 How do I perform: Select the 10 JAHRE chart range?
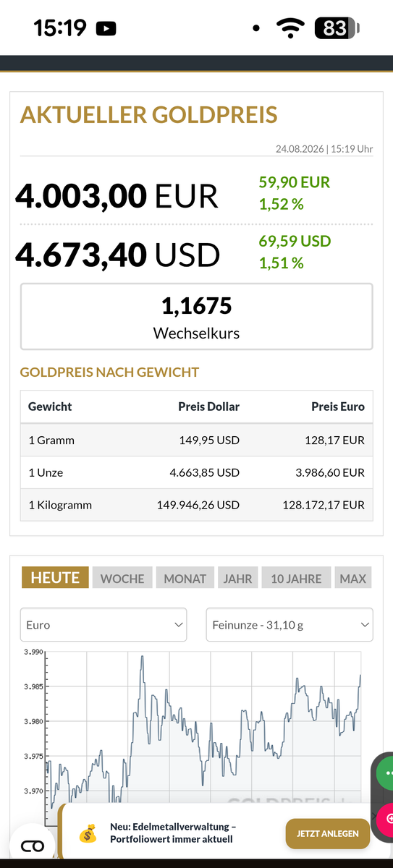[297, 578]
